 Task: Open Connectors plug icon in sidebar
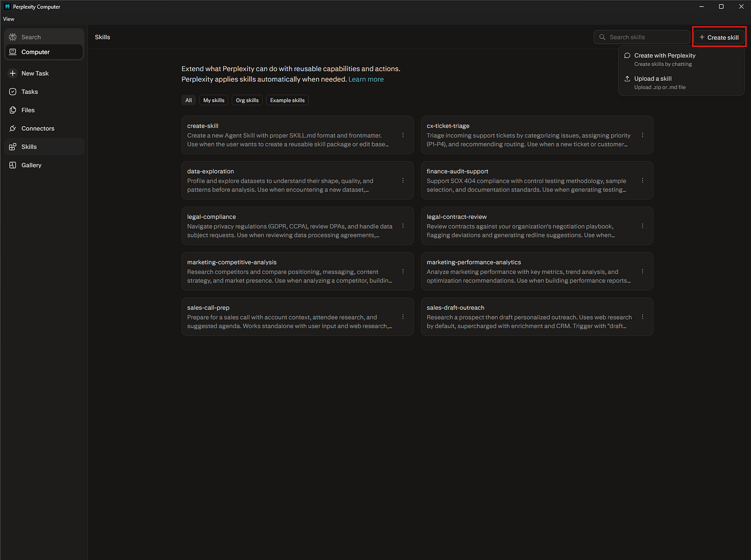[x=13, y=128]
